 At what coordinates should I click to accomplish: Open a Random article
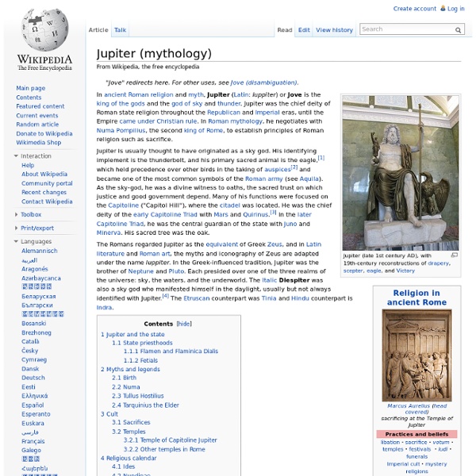(x=37, y=125)
